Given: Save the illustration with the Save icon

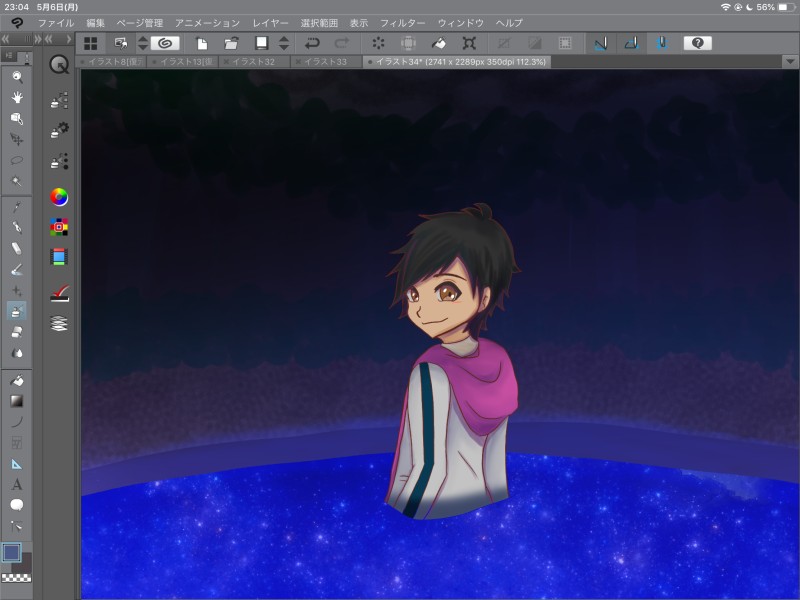Looking at the screenshot, I should tap(261, 43).
